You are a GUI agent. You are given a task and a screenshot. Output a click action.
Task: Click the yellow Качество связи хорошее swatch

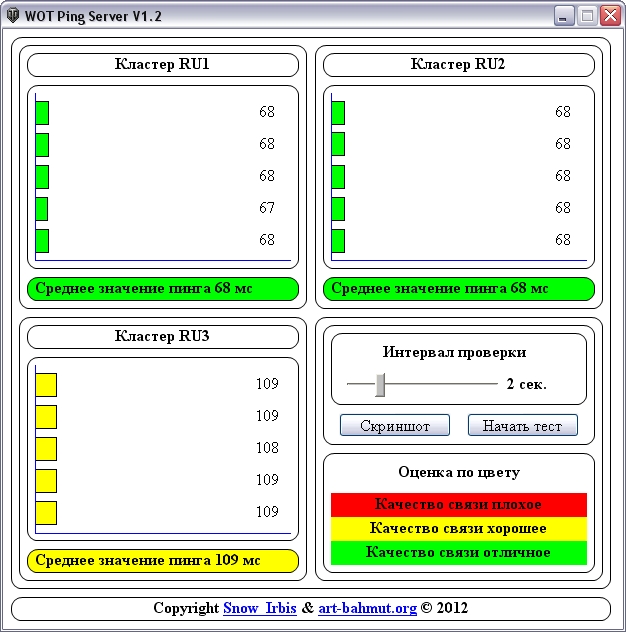[459, 528]
